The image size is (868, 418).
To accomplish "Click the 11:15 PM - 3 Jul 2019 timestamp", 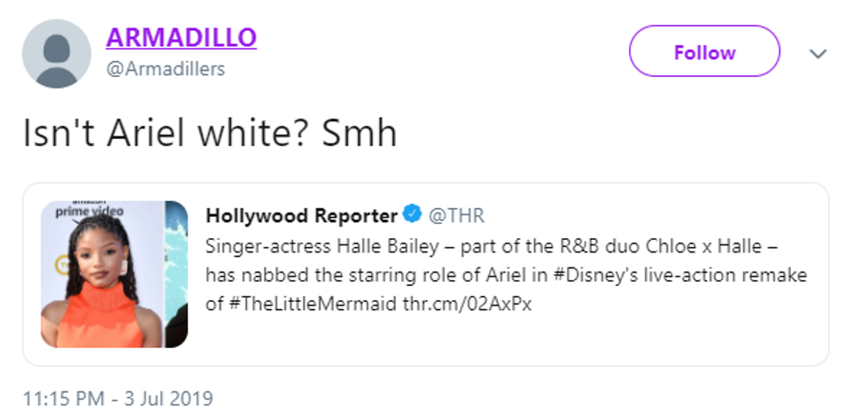I will pos(118,398).
